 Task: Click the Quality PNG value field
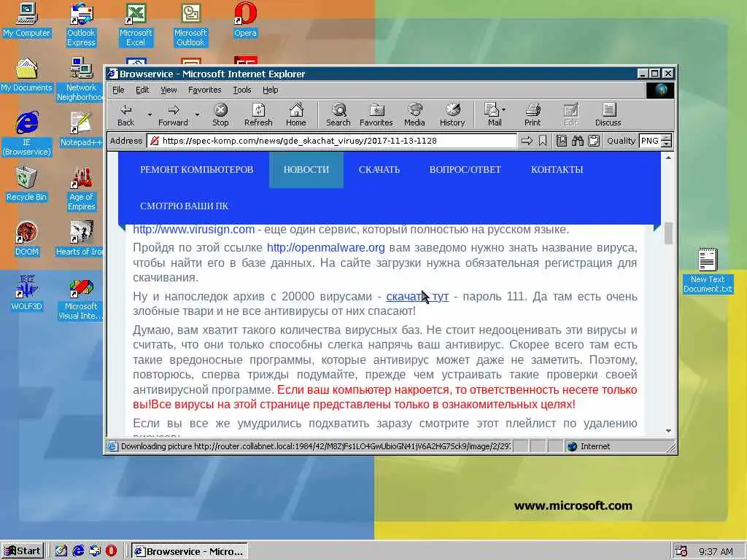point(650,141)
